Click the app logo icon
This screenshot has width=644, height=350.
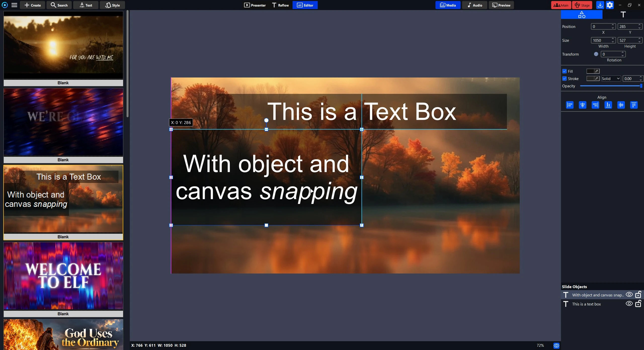tap(5, 5)
